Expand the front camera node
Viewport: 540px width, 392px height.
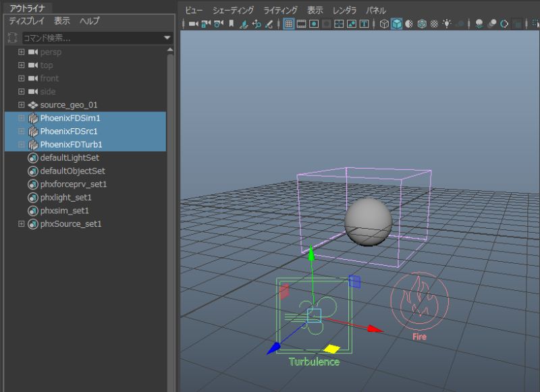pos(22,78)
